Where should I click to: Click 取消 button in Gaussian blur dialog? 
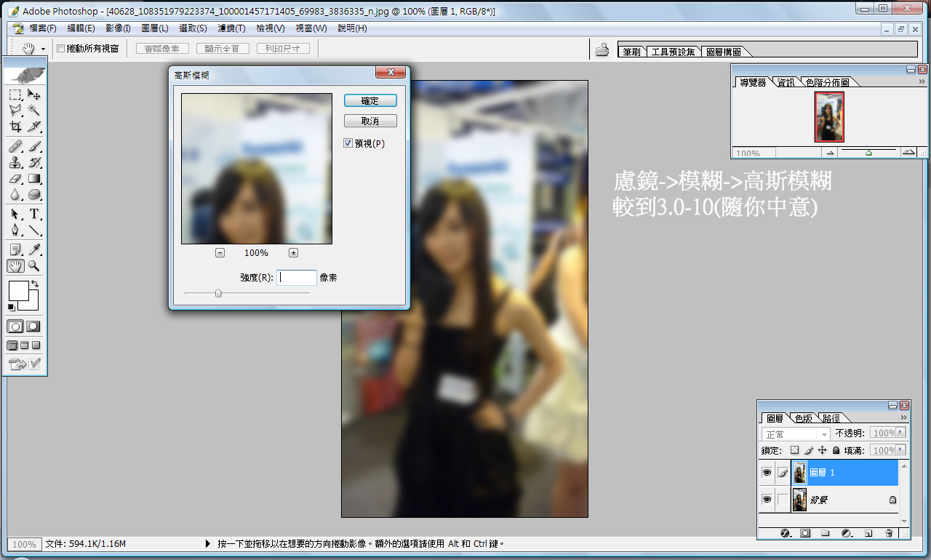point(370,121)
